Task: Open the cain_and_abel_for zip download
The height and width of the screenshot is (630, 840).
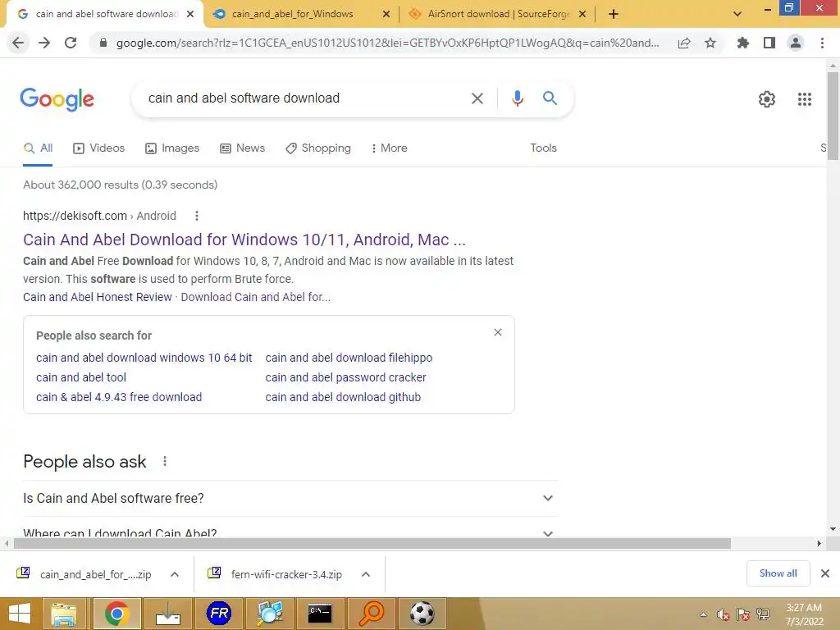Action: (84, 574)
